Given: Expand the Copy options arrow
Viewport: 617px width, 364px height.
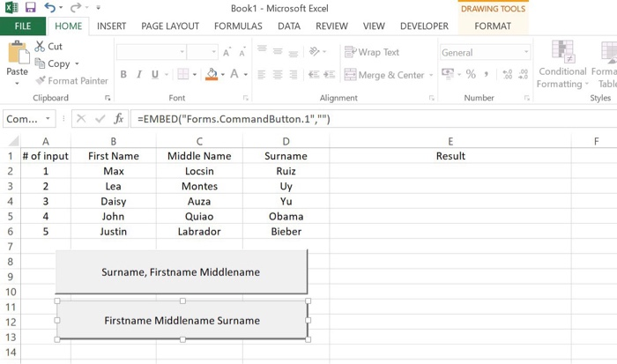Looking at the screenshot, I should pos(77,63).
